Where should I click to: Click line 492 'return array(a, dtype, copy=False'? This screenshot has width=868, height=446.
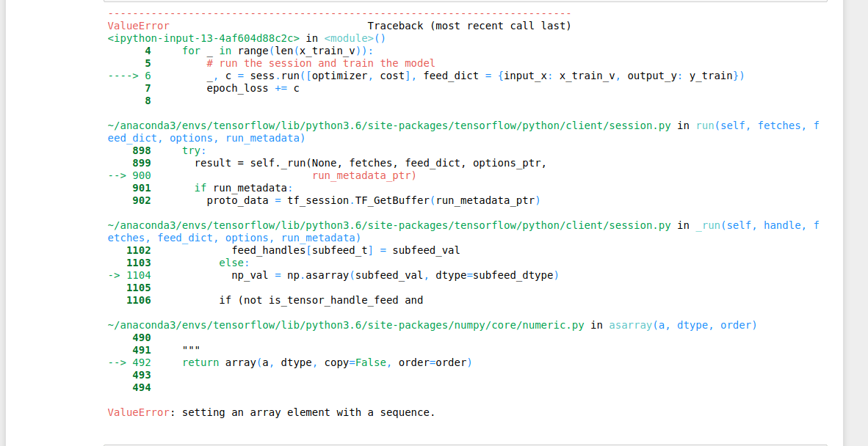pos(328,363)
